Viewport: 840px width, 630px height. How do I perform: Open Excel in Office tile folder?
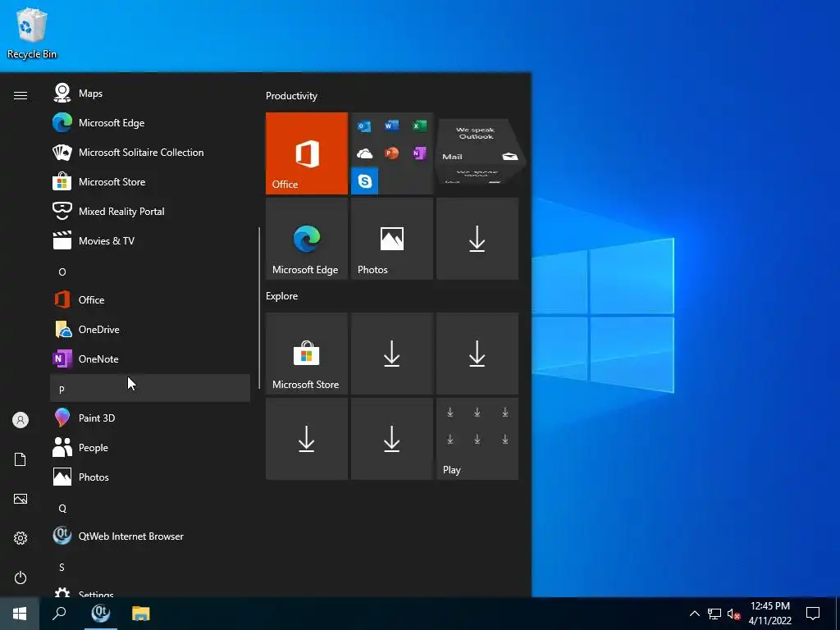[419, 126]
